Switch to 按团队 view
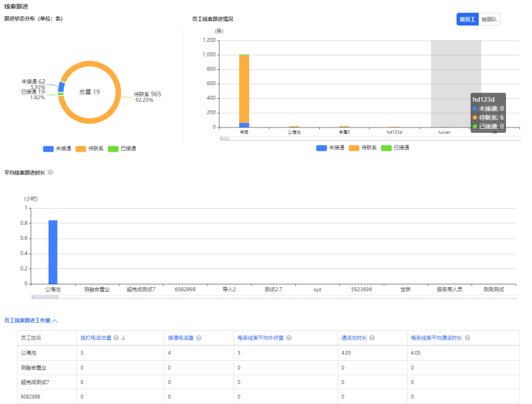 coord(489,19)
